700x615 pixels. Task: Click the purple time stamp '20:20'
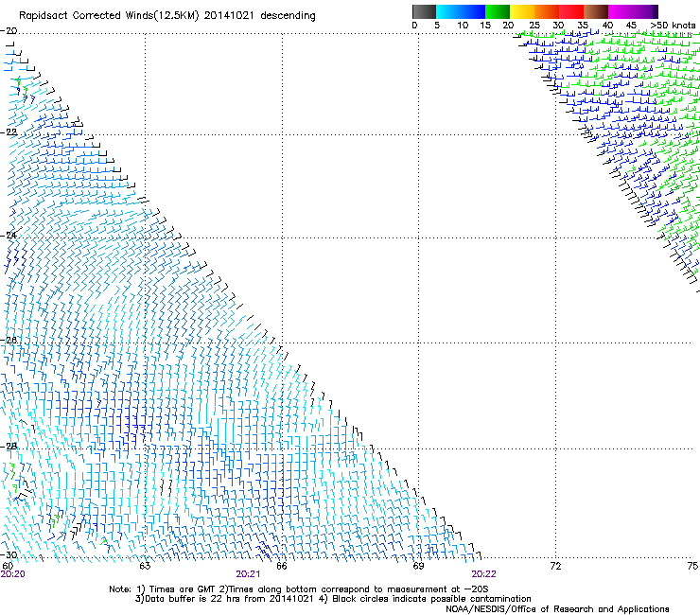click(13, 574)
